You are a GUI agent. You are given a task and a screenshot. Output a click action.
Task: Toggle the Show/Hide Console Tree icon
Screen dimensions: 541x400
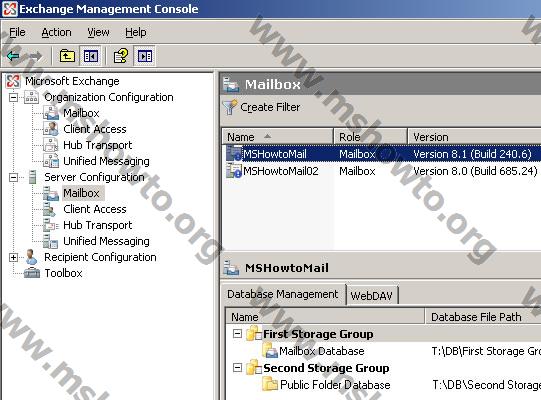click(x=90, y=56)
